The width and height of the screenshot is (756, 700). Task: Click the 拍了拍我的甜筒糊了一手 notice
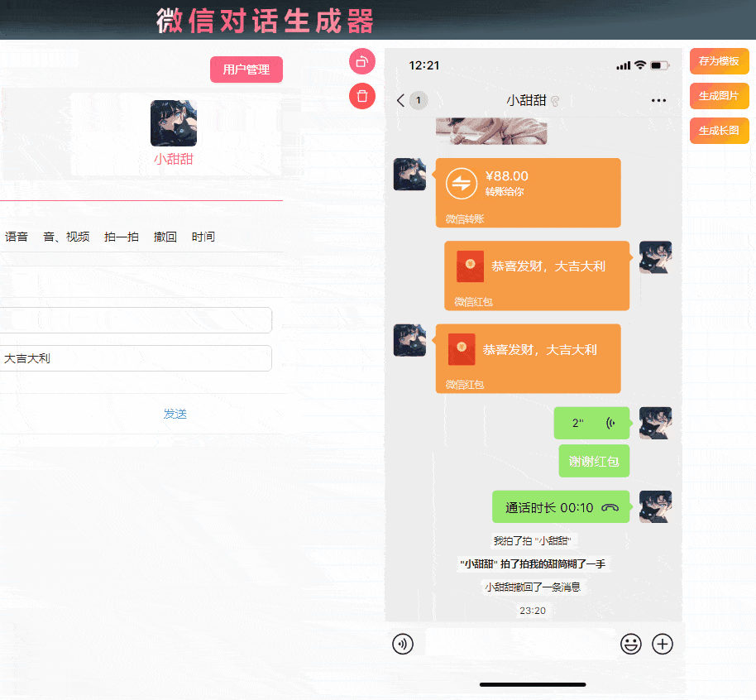coord(533,564)
